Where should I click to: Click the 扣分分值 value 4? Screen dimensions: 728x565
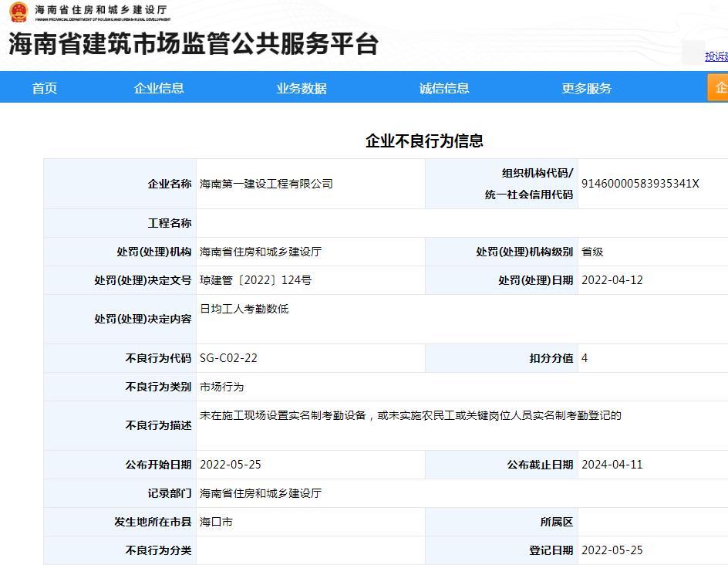585,358
